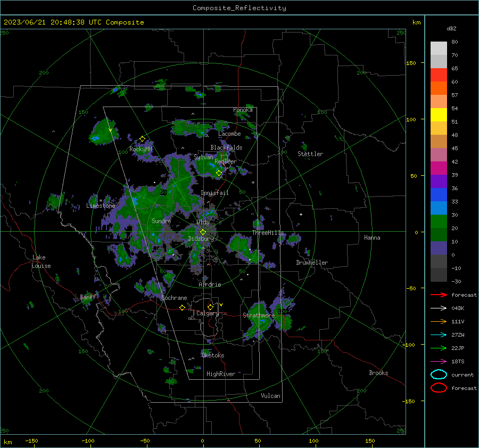Pick the gold 48–51 dBZ swatch
Screen dimensions: 479x448
click(439, 128)
